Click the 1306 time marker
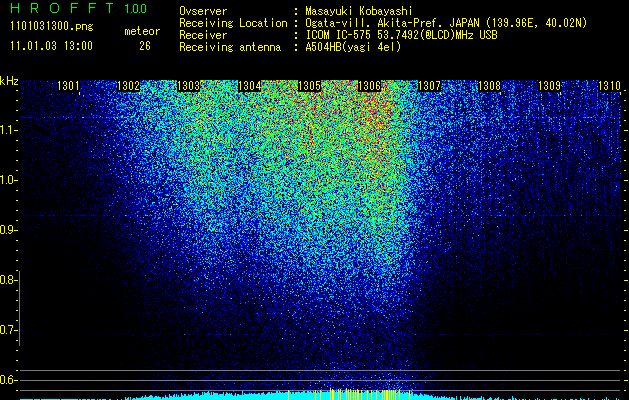This screenshot has width=629, height=400. 369,86
